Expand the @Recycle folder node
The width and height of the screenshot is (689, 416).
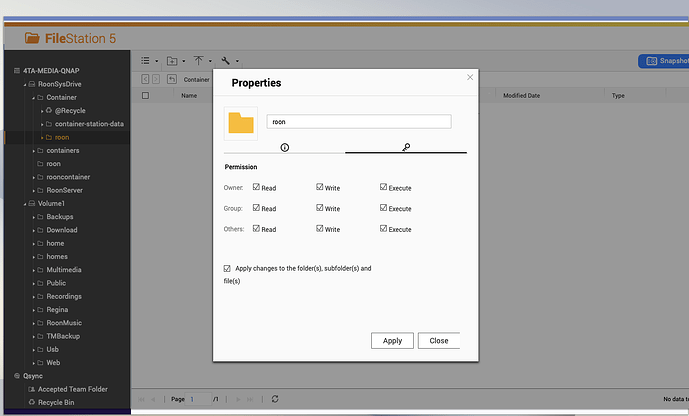(42, 111)
